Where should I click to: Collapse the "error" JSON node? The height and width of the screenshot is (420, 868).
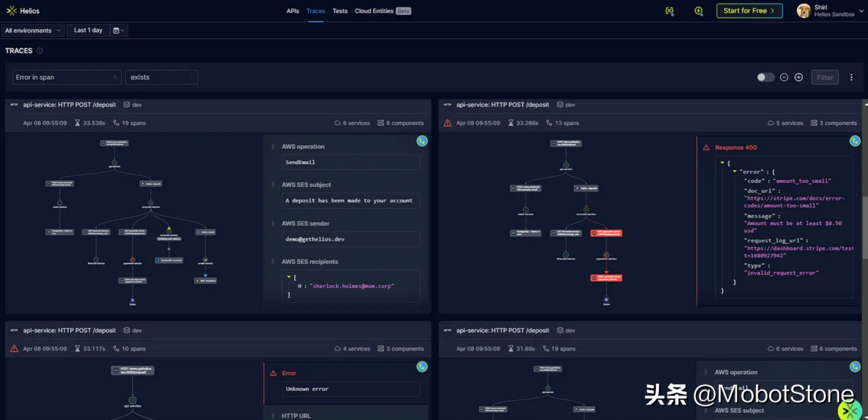click(734, 172)
